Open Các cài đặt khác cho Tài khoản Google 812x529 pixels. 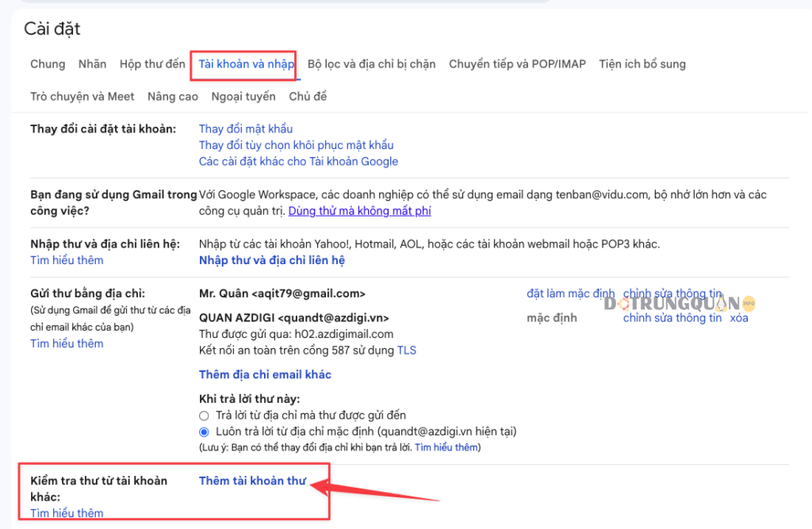click(298, 162)
